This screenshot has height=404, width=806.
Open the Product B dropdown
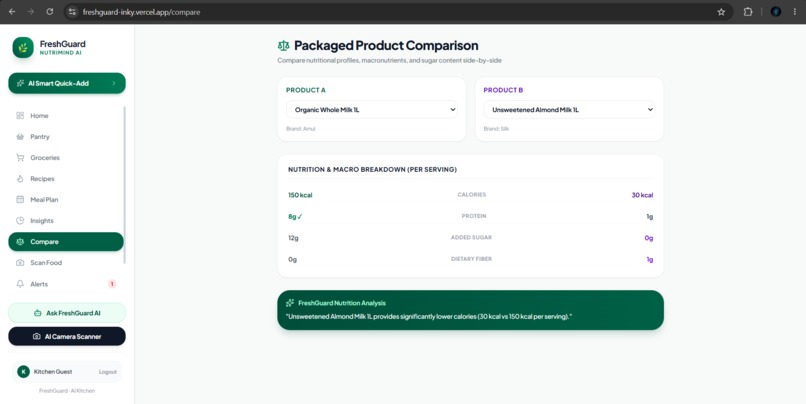click(x=569, y=109)
